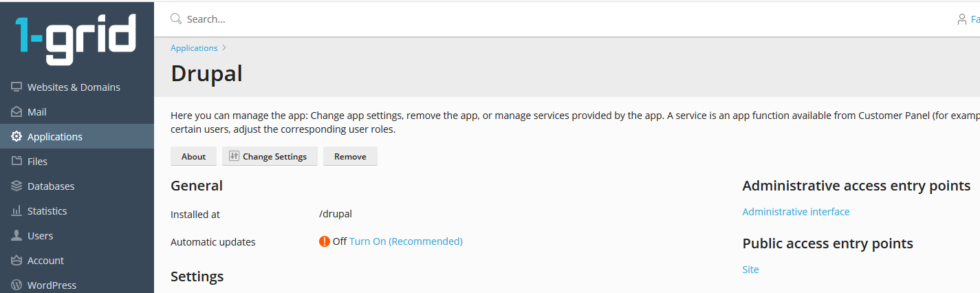Click the Administrative access entry points heading
Screen dimensions: 980x293
pyautogui.click(x=856, y=186)
